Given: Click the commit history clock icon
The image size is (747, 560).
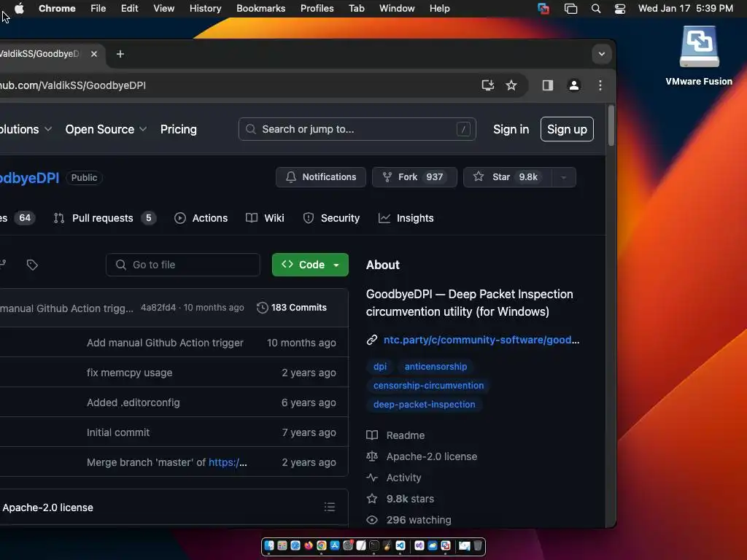Looking at the screenshot, I should pyautogui.click(x=262, y=308).
